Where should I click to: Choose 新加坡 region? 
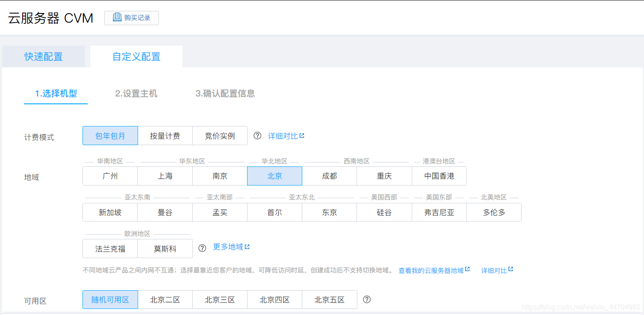(x=110, y=212)
